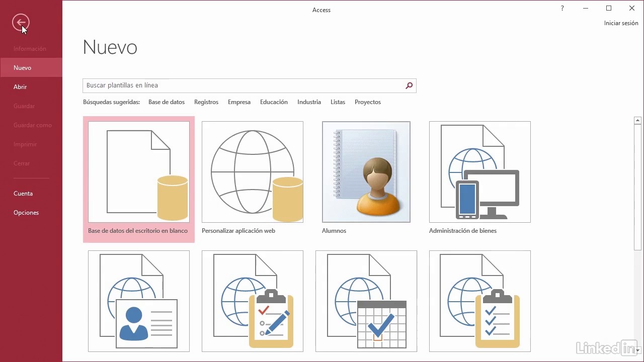Click the search magnifier icon

(409, 85)
